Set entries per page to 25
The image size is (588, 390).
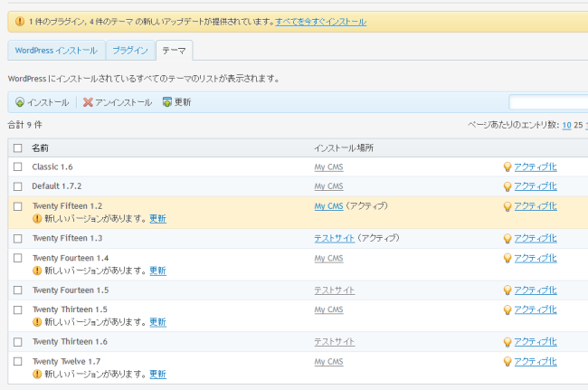click(579, 125)
